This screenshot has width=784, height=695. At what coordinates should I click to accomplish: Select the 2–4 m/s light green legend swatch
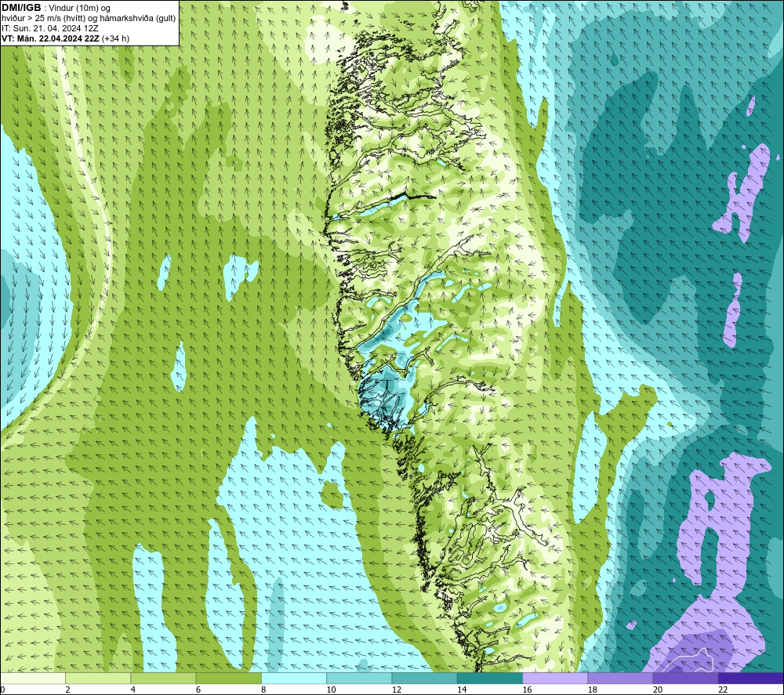[x=98, y=678]
